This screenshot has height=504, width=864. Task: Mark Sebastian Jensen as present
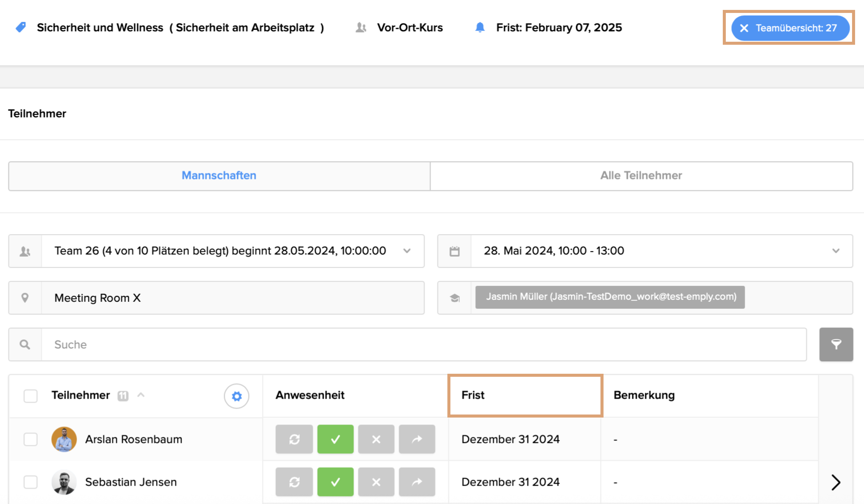point(336,482)
